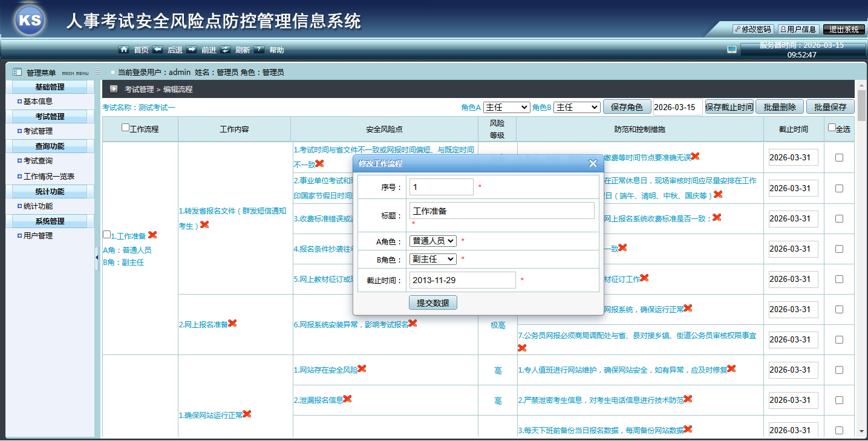Click the forward arrow icon for 前进
This screenshot has height=441, width=868.
191,50
